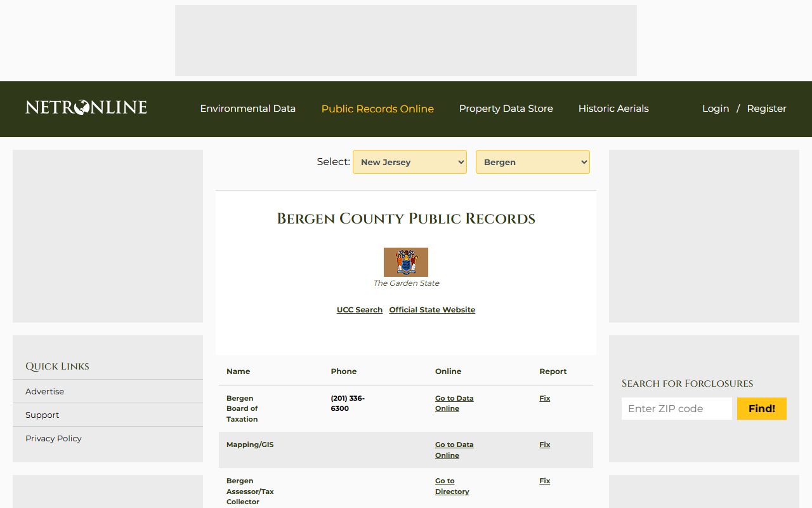
Task: Click Support in Quick Links
Action: coord(43,415)
